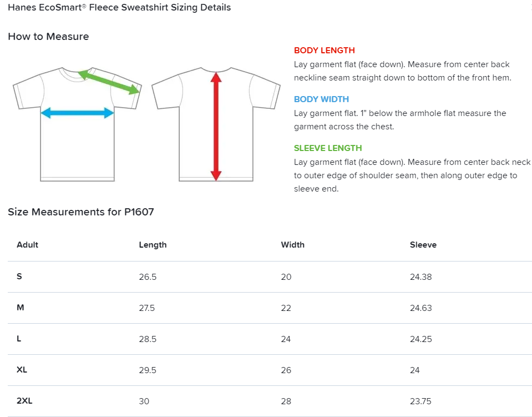Click the 24.38 sleeve value for size S
Screen dimensions: 532x417
click(x=420, y=277)
